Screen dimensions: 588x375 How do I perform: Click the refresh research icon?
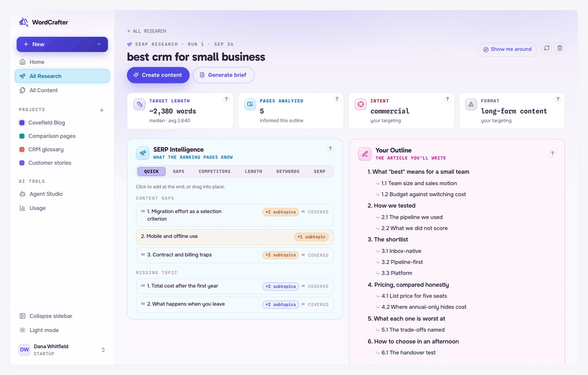pyautogui.click(x=547, y=48)
